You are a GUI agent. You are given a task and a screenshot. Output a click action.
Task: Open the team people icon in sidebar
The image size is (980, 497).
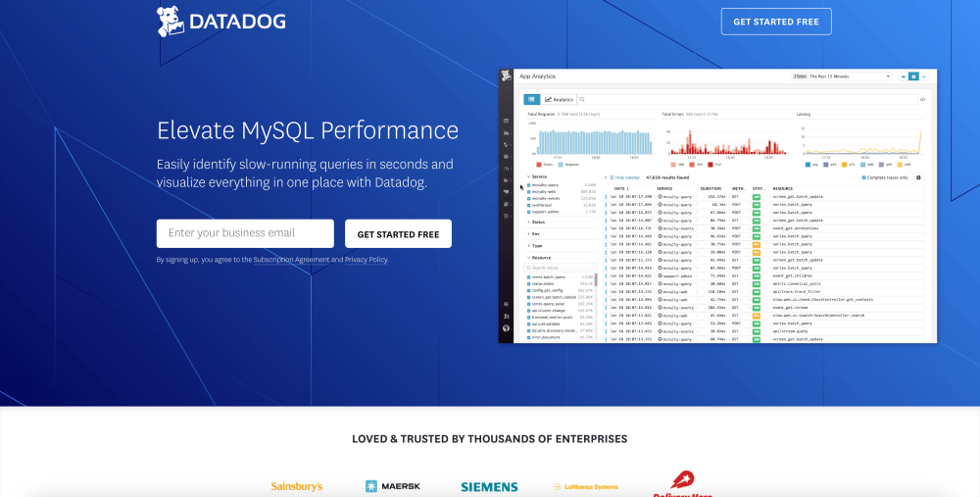tap(506, 317)
